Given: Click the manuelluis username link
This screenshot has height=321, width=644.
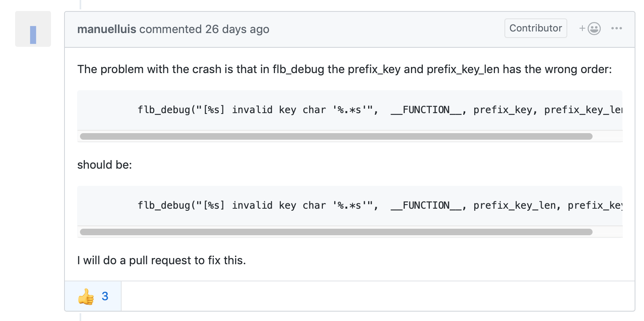Looking at the screenshot, I should coord(107,29).
